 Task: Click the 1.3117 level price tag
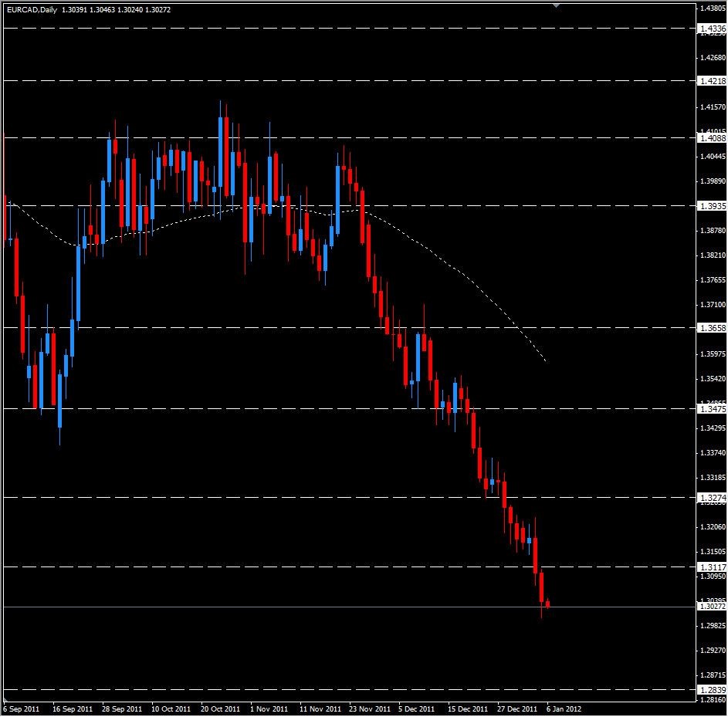tap(711, 567)
